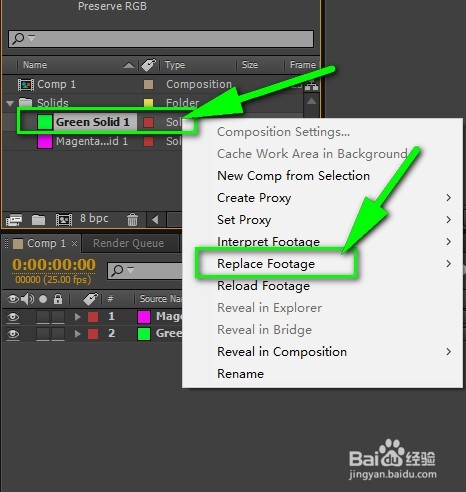Toggle the solo switch for layer 2
This screenshot has height=492, width=466.
[x=43, y=334]
